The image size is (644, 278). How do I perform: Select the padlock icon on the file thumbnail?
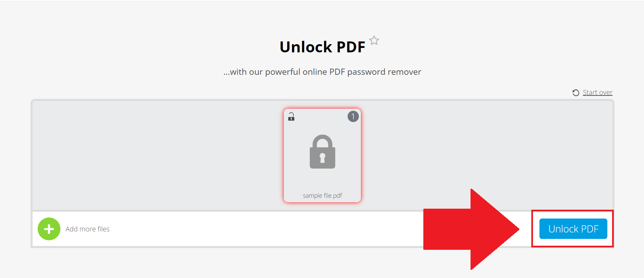click(x=322, y=152)
